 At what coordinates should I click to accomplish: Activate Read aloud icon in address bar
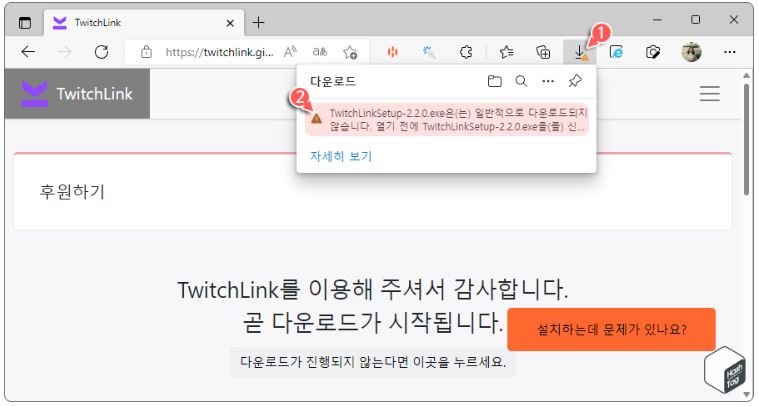290,52
